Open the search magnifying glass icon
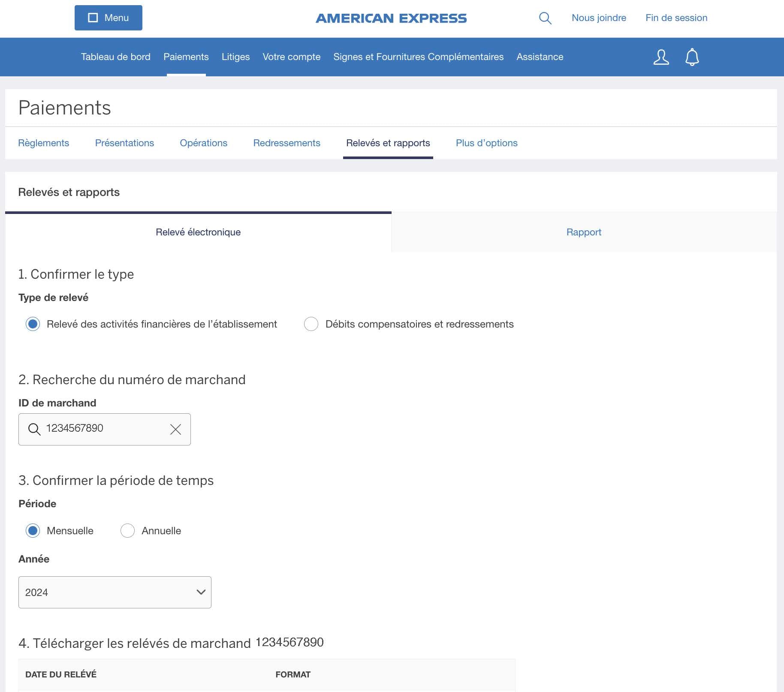The image size is (784, 692). click(545, 18)
